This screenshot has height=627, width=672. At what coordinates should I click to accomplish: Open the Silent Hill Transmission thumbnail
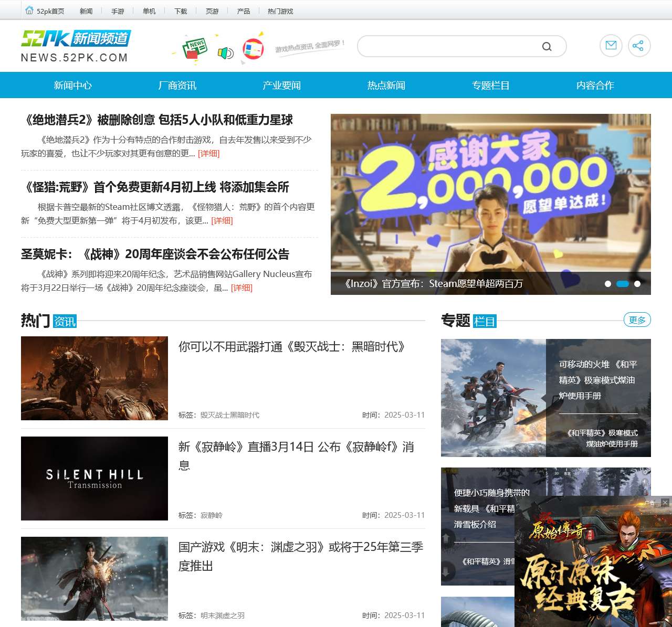(x=94, y=479)
